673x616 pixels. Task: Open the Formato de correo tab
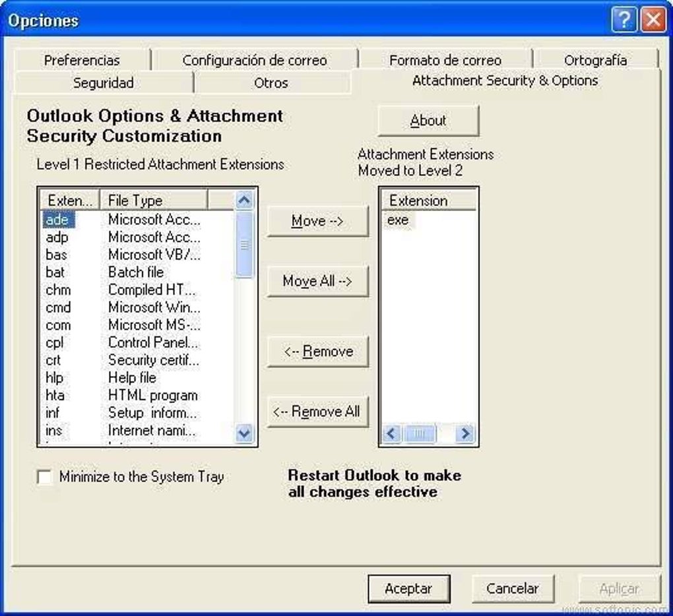tap(445, 59)
